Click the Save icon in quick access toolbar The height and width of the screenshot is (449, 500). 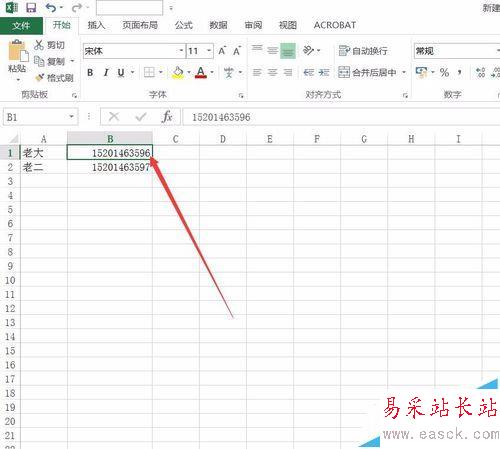pos(31,7)
